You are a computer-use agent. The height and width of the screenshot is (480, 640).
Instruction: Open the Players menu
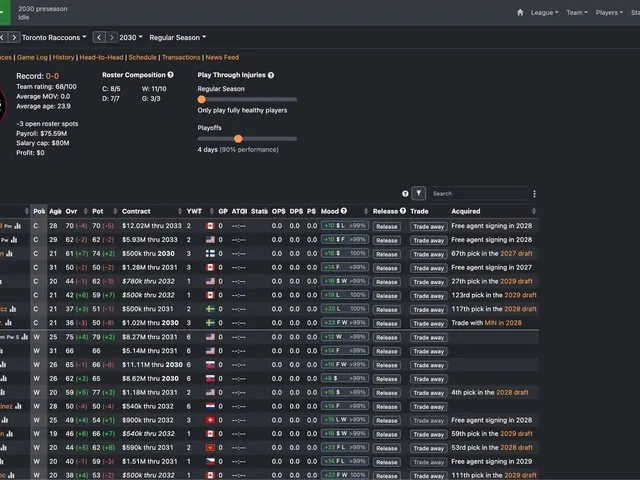click(609, 13)
